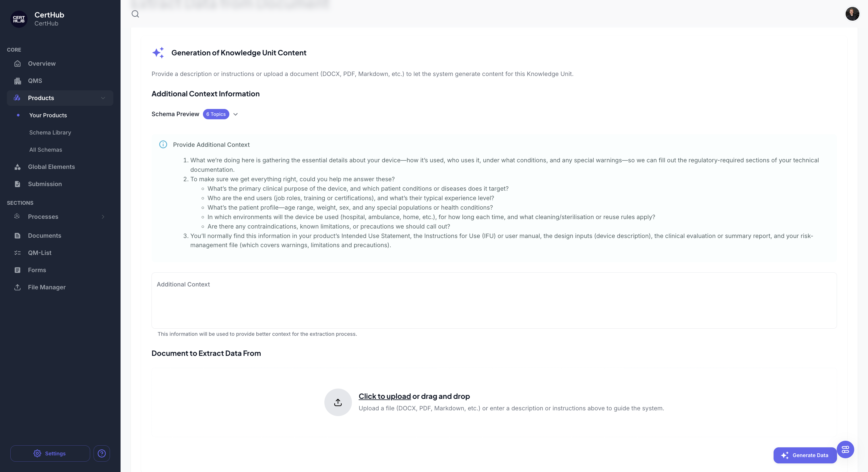Click the 'Click to upload' link
The width and height of the screenshot is (868, 472).
click(384, 396)
